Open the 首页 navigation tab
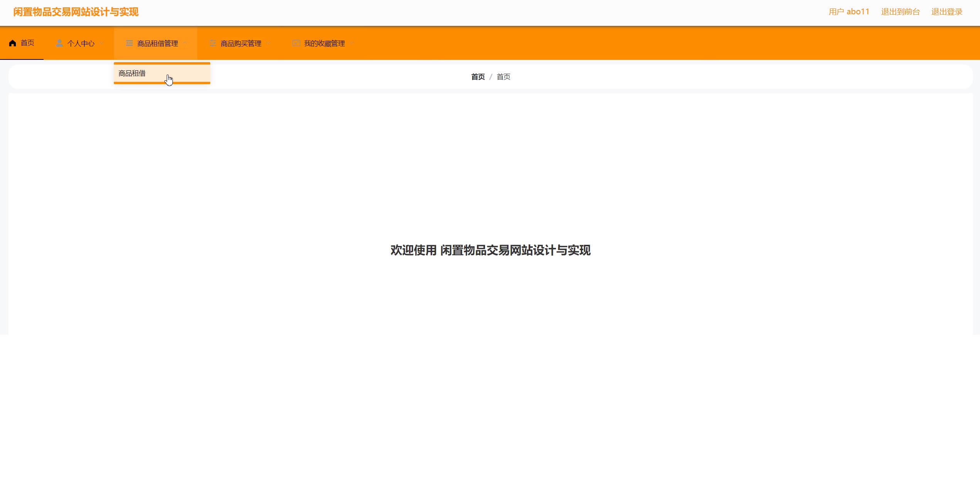Screen dimensions: 980x478 click(27, 43)
